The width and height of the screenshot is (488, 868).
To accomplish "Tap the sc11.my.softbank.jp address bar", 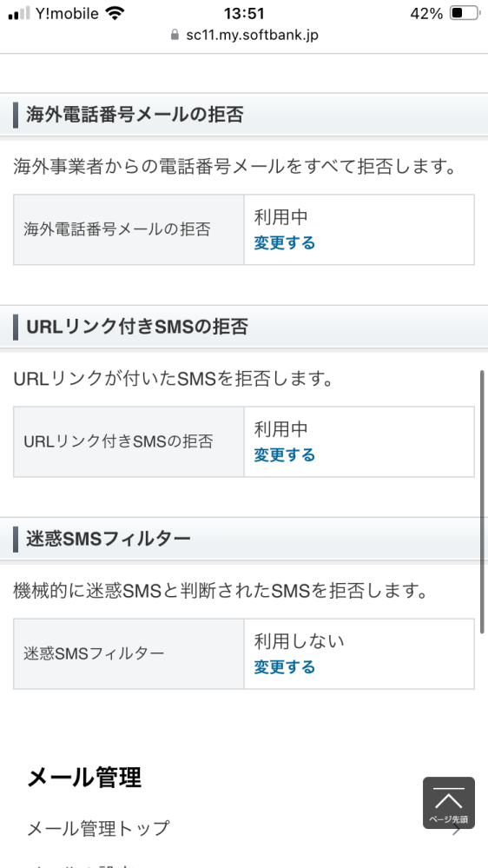I will (244, 36).
